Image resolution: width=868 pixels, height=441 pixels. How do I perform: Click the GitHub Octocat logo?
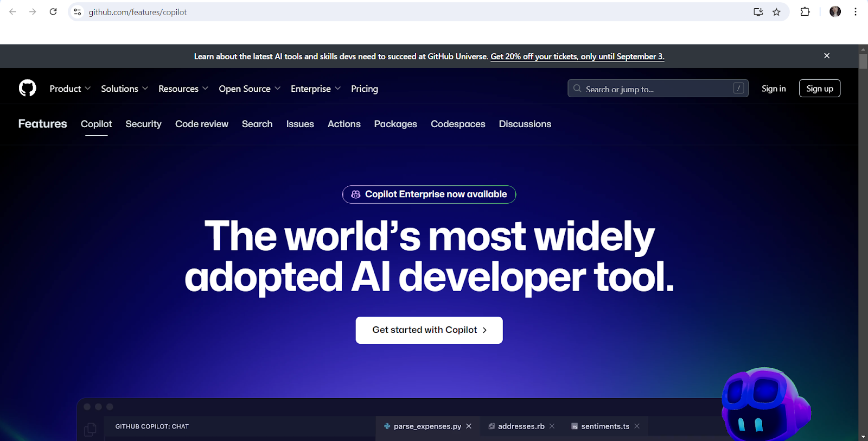tap(28, 88)
